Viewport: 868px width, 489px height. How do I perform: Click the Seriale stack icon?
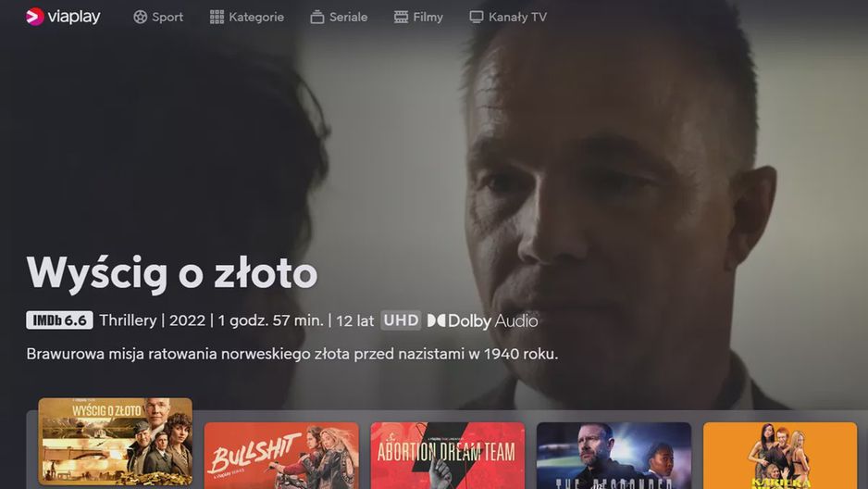[x=317, y=18]
